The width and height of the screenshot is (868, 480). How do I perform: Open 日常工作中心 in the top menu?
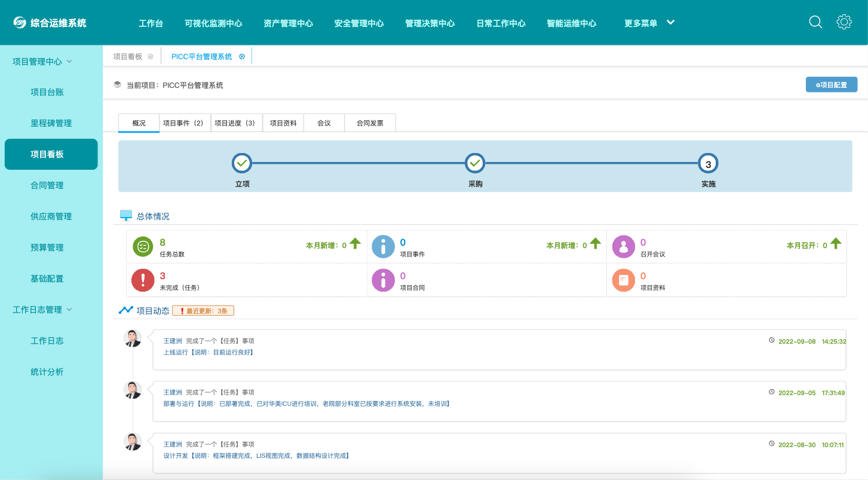click(x=501, y=23)
